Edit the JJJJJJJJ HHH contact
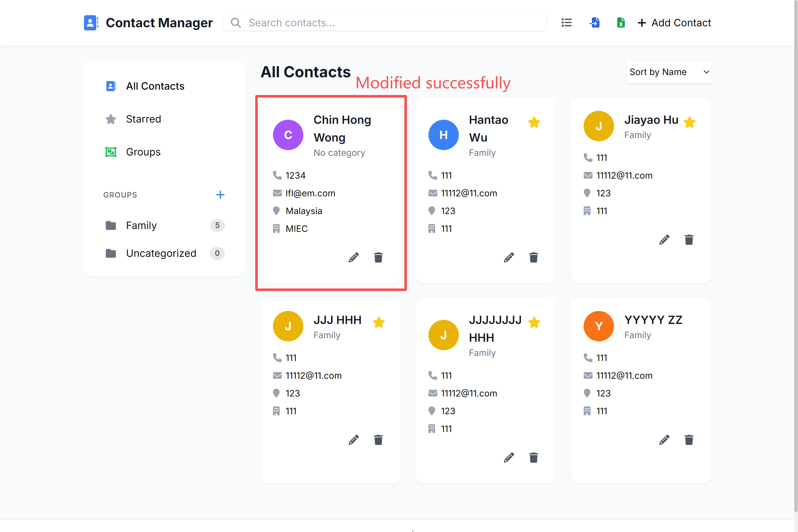 (x=509, y=458)
